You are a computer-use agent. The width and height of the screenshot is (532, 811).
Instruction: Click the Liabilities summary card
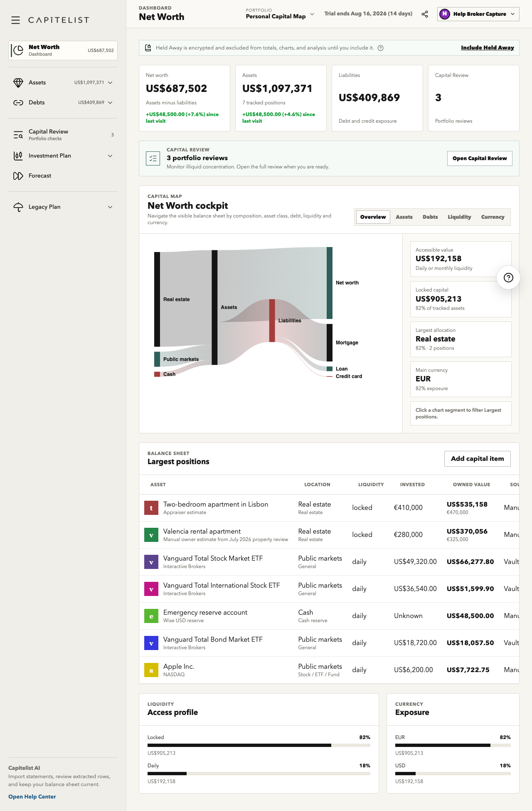tap(377, 98)
